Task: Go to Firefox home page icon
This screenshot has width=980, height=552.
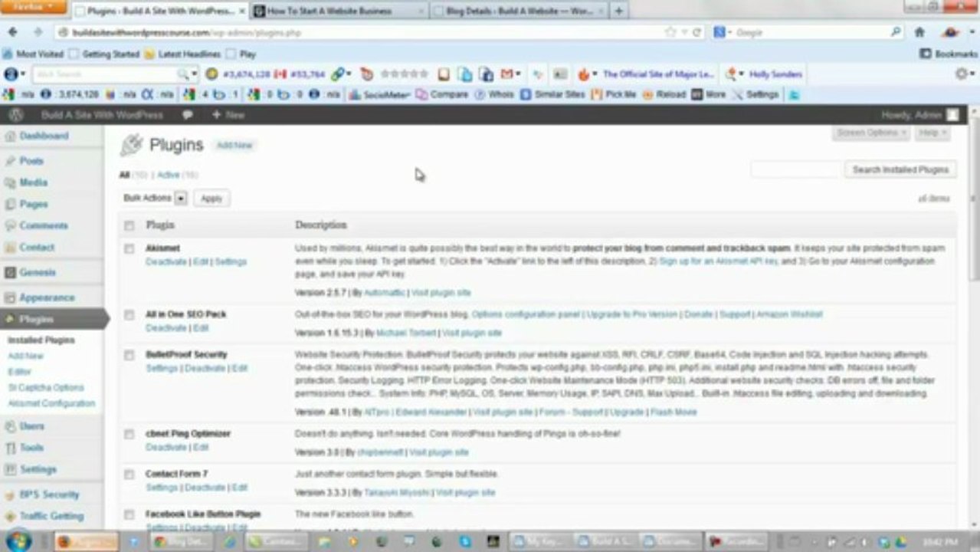Action: coord(919,32)
